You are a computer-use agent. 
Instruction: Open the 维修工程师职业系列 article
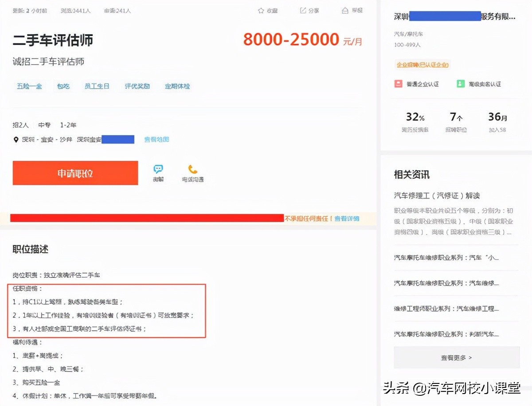(446, 308)
